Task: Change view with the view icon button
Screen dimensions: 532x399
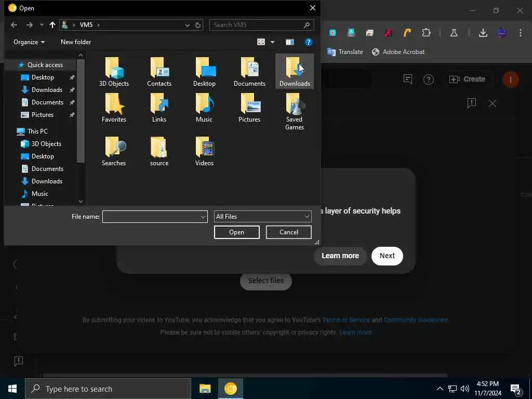Action: point(261,42)
